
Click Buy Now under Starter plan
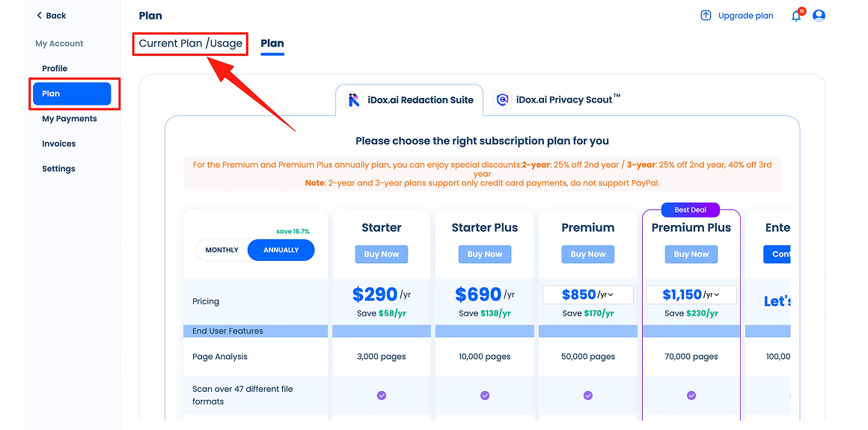point(382,254)
